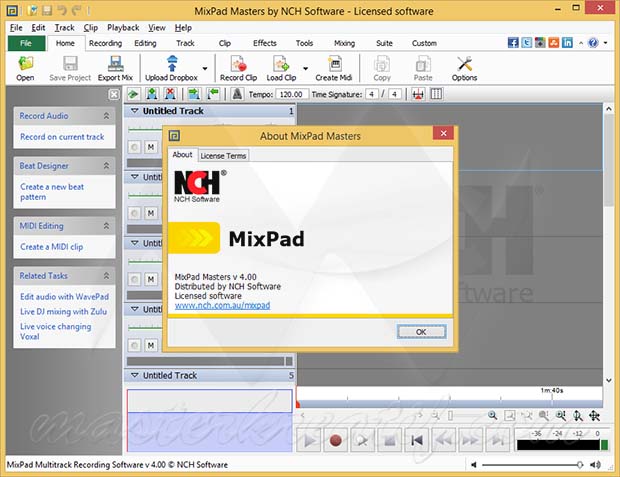Click the vertical scrollbar of track area

point(609,244)
